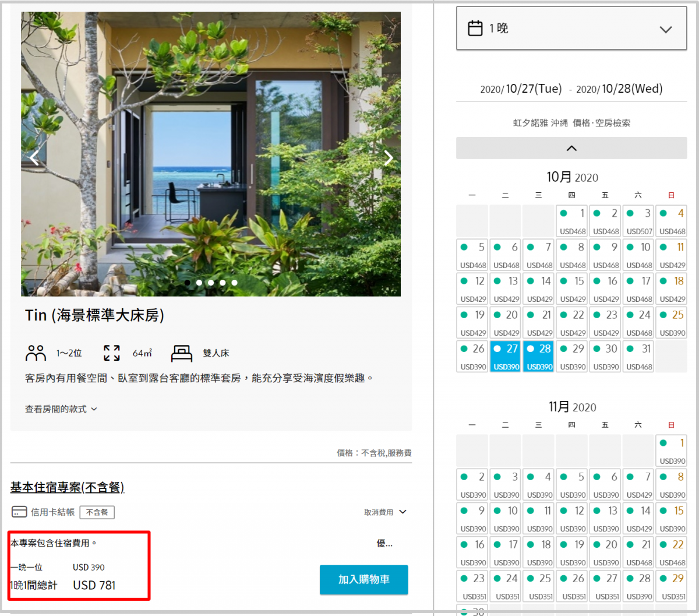Viewport: 699px width, 616px height.
Task: Select the first carousel dot indicator
Action: point(188,283)
